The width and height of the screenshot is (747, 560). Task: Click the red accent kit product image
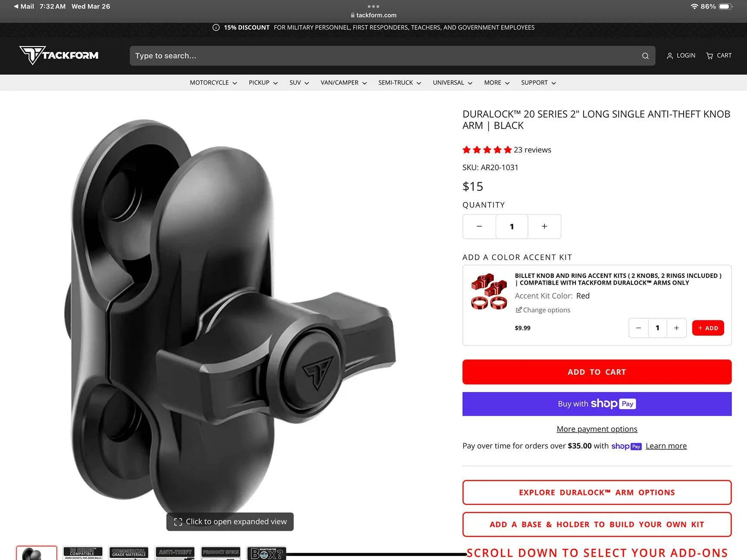tap(489, 291)
